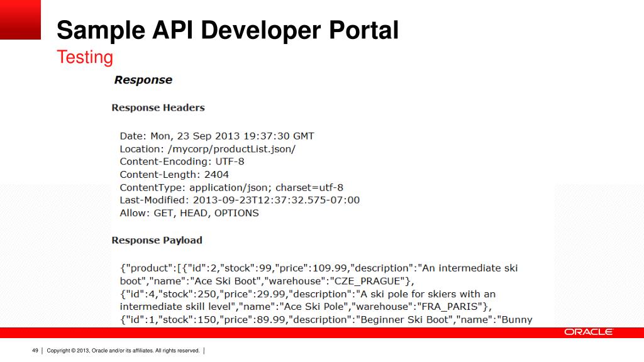644x362 pixels.
Task: Click the payload line starting '{"product":[{"id":2'
Action: tap(319, 268)
